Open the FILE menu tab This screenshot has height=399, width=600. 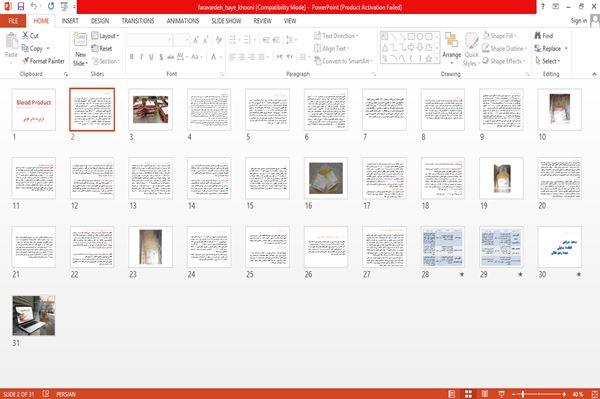(13, 21)
